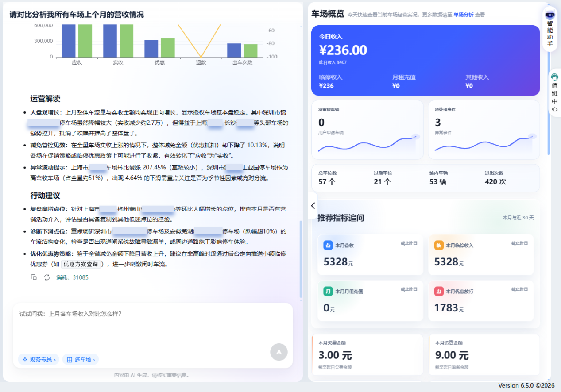561x392 pixels.
Task: Click 进出次数 420 次 stat
Action: tap(495, 178)
